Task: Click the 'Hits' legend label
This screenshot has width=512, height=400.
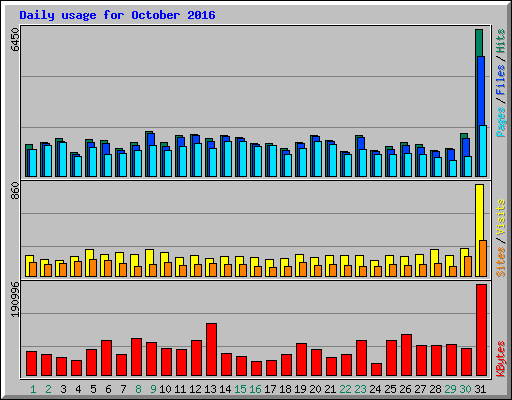Action: pyautogui.click(x=501, y=41)
